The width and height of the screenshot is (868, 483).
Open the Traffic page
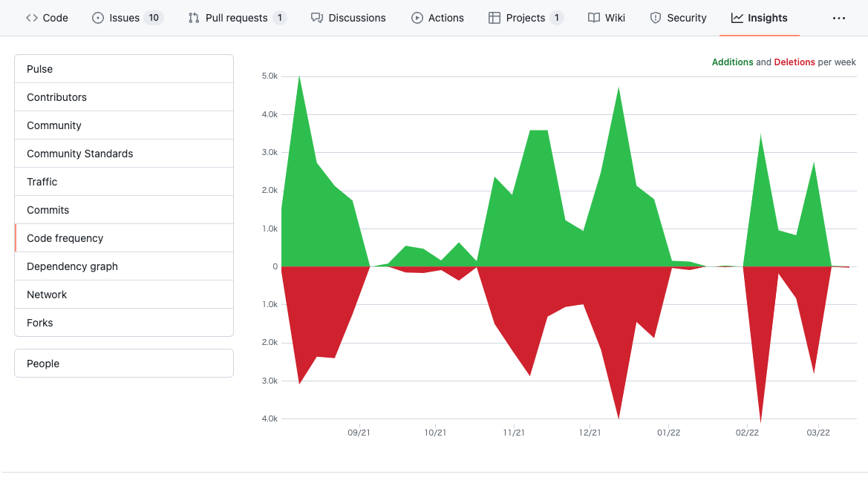tap(42, 181)
